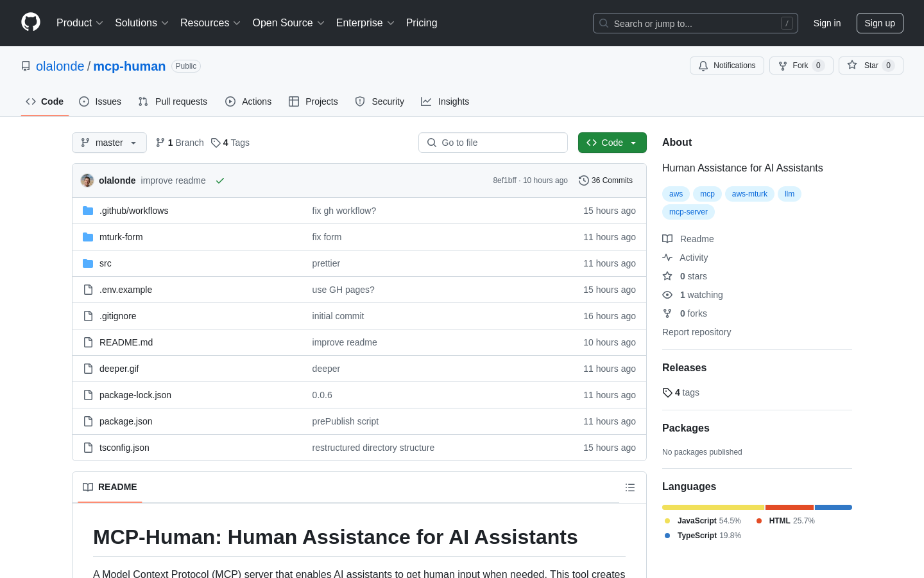Click the branch icon beside 1 Branch
Screen dimensions: 924x578
coord(160,143)
